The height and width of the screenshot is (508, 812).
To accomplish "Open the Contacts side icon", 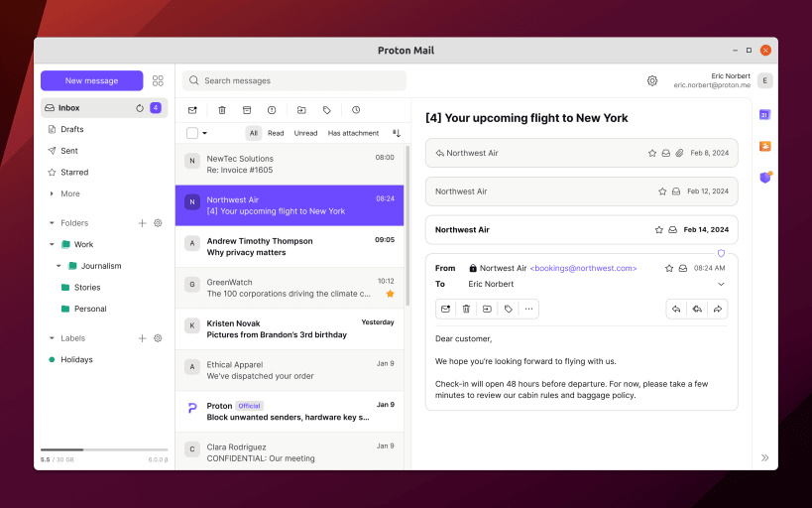I will [x=764, y=146].
